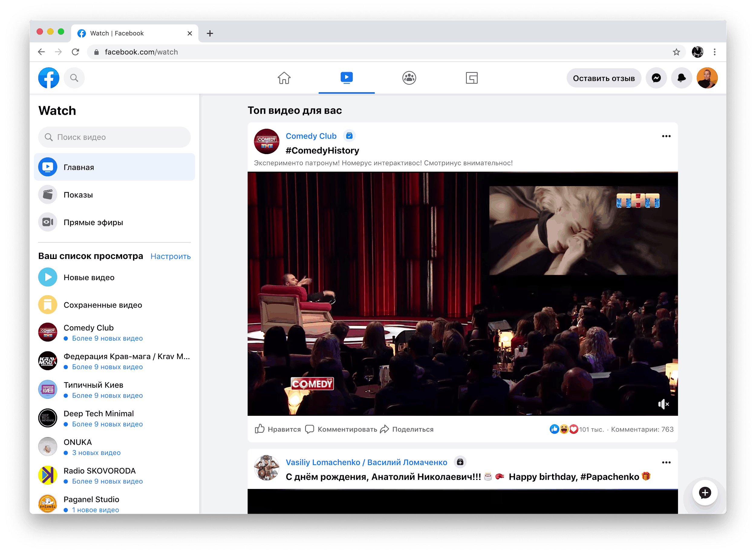
Task: Open Paganel Studio watchlist item
Action: coord(115,504)
